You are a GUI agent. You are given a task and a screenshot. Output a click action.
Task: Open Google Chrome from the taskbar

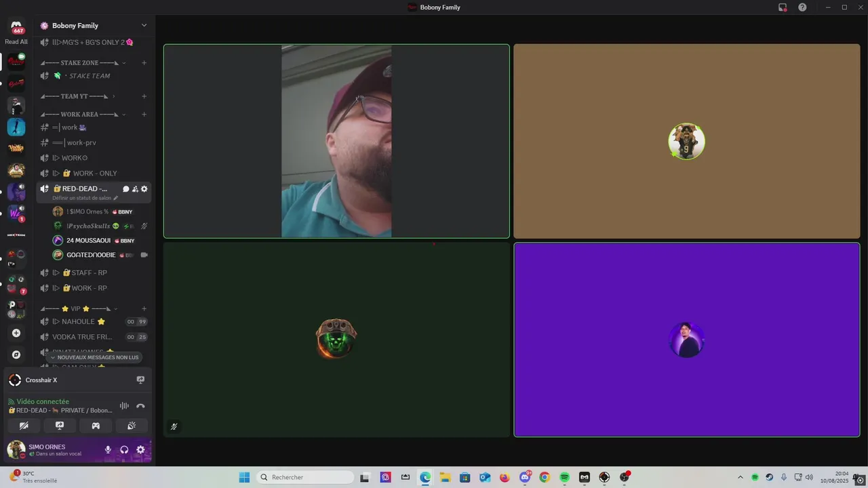[x=545, y=477]
